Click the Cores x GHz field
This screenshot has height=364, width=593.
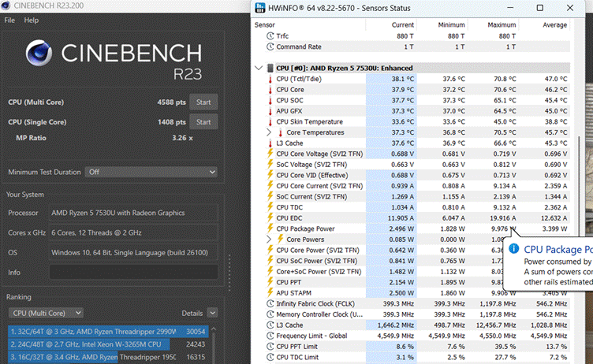(x=133, y=233)
